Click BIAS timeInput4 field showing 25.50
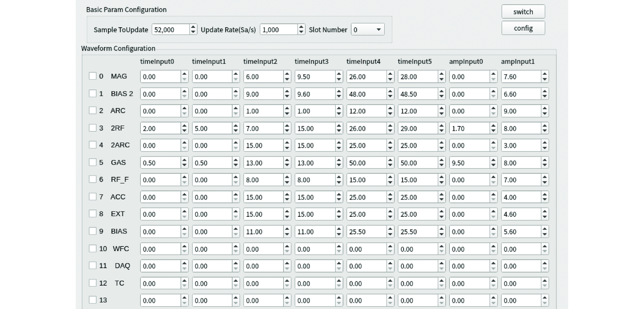This screenshot has height=309, width=644. click(x=367, y=232)
